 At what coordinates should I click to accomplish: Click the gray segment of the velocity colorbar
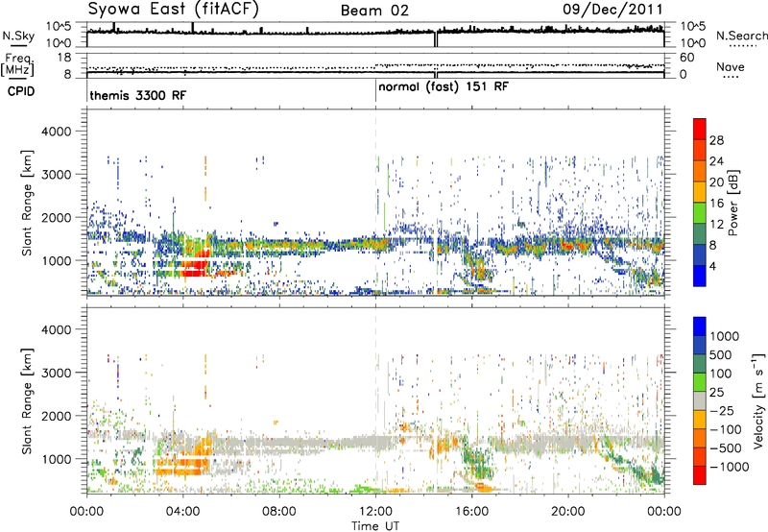(700, 401)
